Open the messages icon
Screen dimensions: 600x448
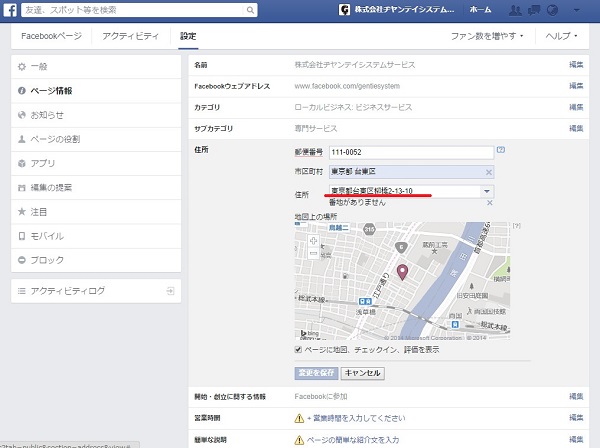point(534,10)
